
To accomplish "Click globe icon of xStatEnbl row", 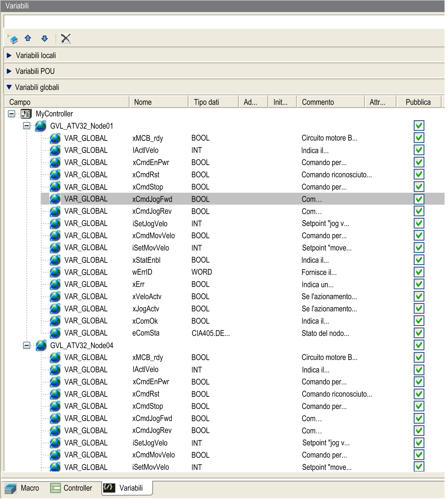I will coord(55,260).
